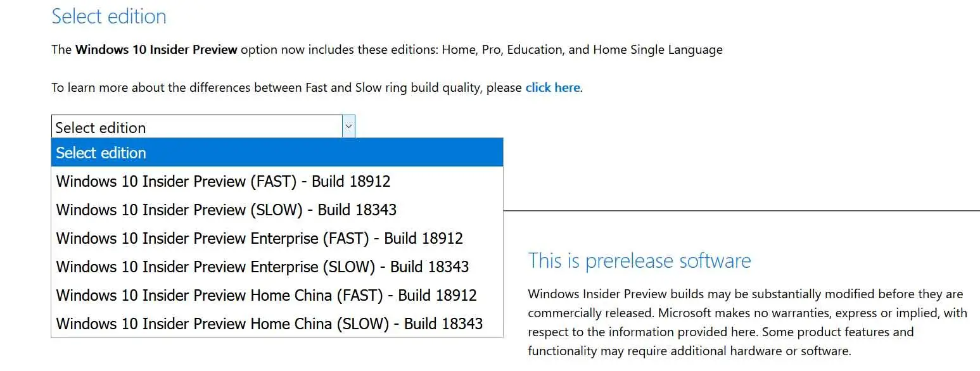Viewport: 980px width, 371px height.
Task: Open the 'click here' ring differences link
Action: (552, 87)
